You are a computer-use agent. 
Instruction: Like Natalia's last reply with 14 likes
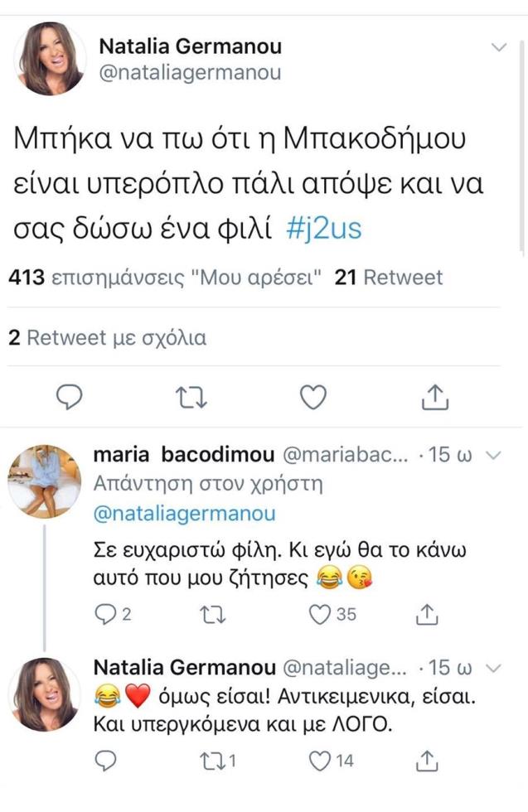321,761
